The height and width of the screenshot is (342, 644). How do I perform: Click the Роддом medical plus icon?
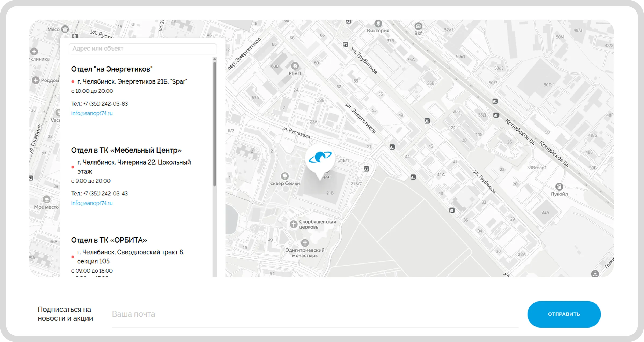pyautogui.click(x=36, y=80)
